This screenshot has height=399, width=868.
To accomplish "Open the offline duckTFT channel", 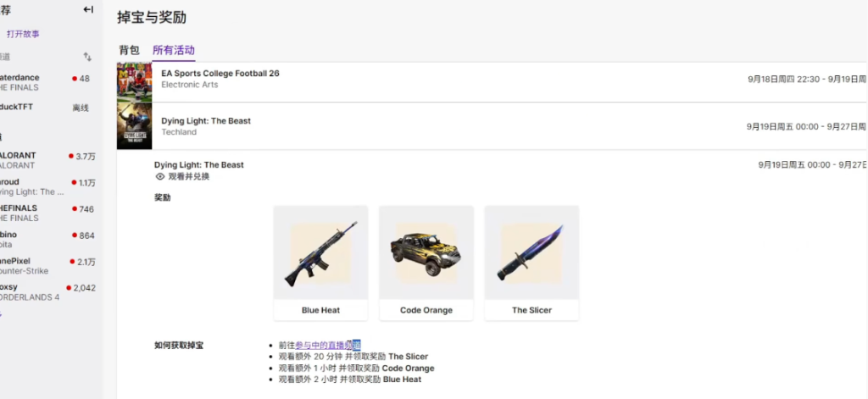I will pyautogui.click(x=47, y=108).
